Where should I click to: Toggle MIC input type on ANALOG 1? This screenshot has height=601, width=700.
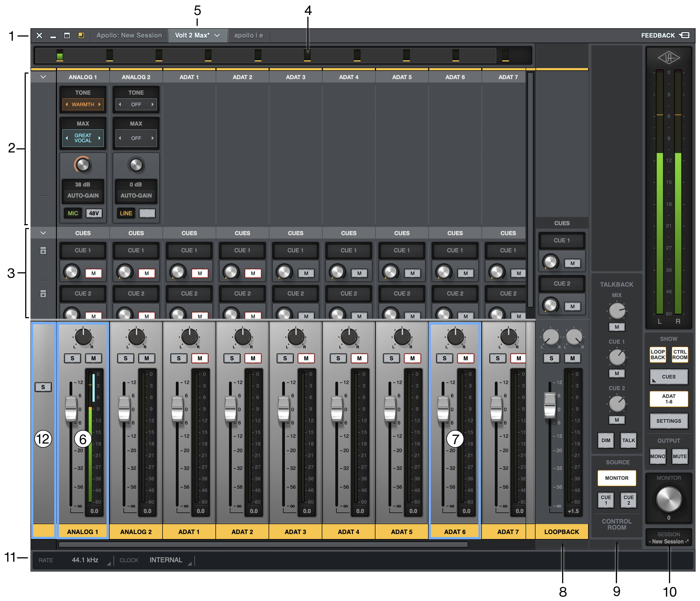tap(73, 213)
